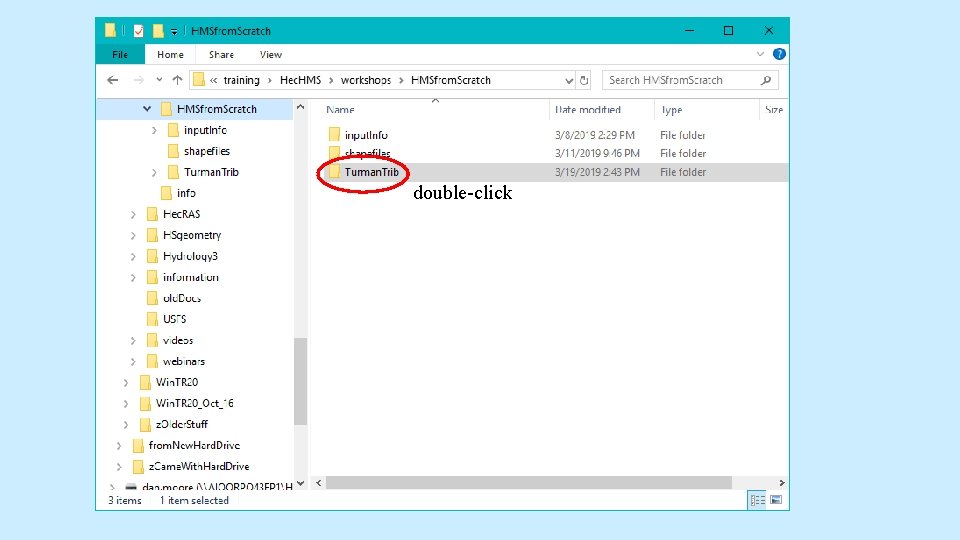Click the HecRAS folder icon in tree

(152, 214)
